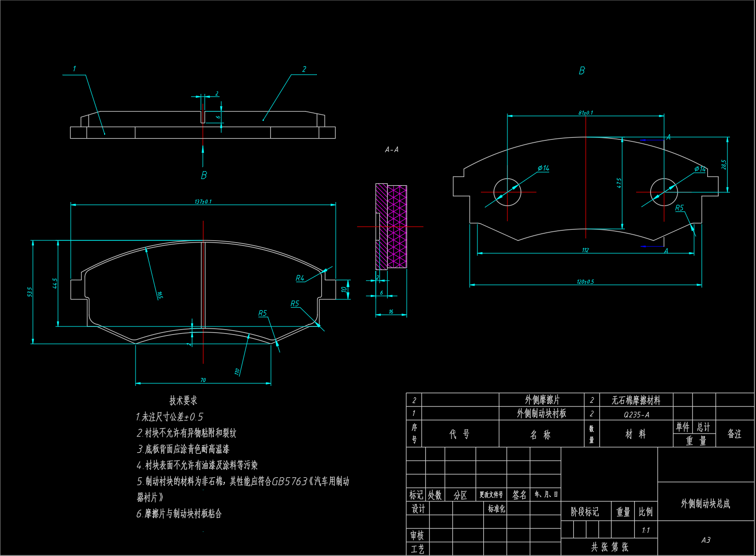The width and height of the screenshot is (756, 556).
Task: Click the 137±0.1 width dimension text
Action: (x=203, y=202)
